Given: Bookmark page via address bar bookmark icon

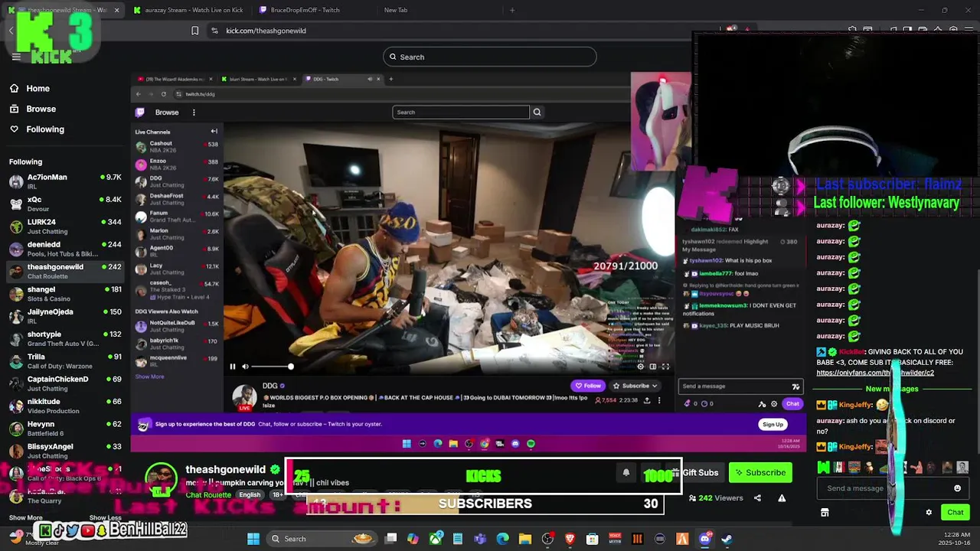Looking at the screenshot, I should (194, 31).
